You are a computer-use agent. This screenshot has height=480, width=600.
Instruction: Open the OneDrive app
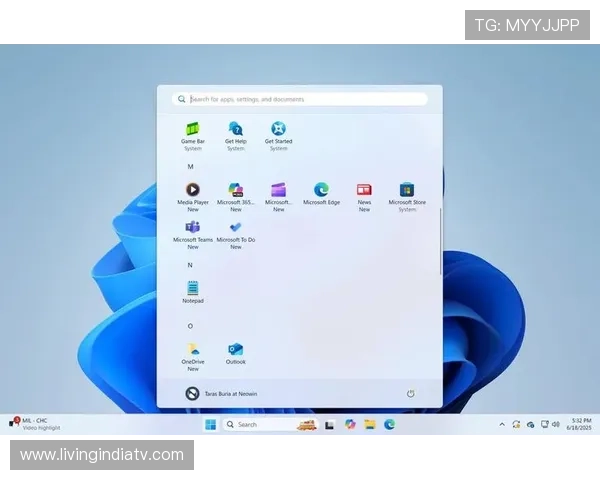pyautogui.click(x=193, y=351)
